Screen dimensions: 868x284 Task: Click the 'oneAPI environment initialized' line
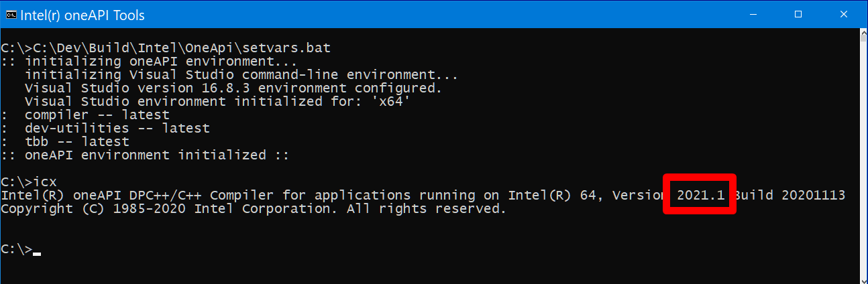click(x=145, y=155)
